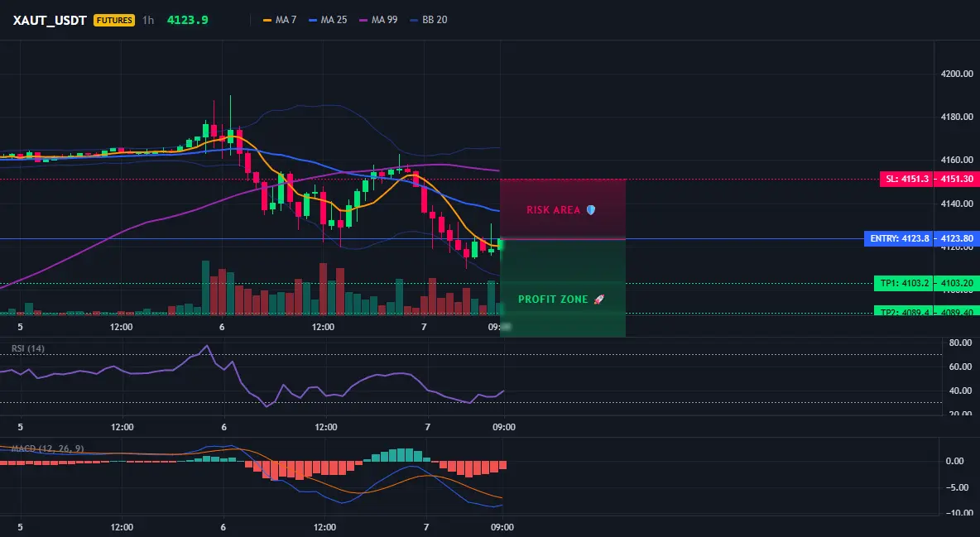This screenshot has width=980, height=537.
Task: Click the RISK AREA label text
Action: pyautogui.click(x=553, y=210)
